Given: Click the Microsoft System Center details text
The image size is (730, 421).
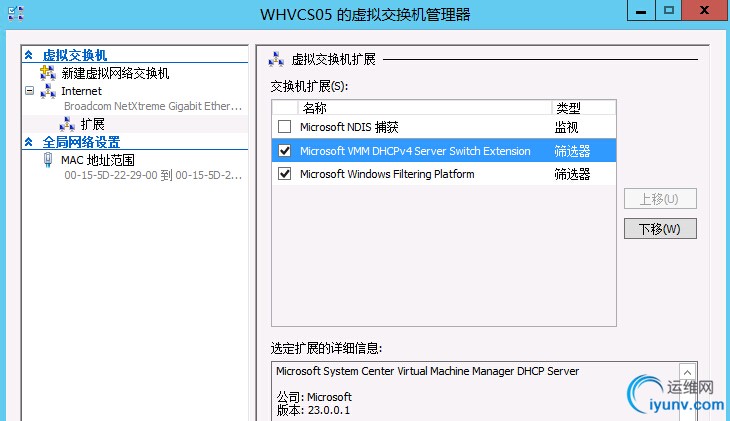Looking at the screenshot, I should click(427, 371).
